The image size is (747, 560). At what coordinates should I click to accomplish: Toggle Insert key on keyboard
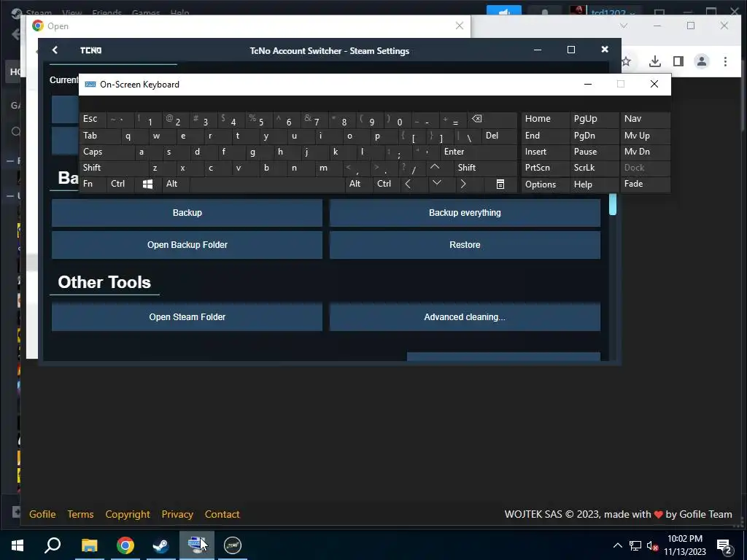tap(545, 152)
